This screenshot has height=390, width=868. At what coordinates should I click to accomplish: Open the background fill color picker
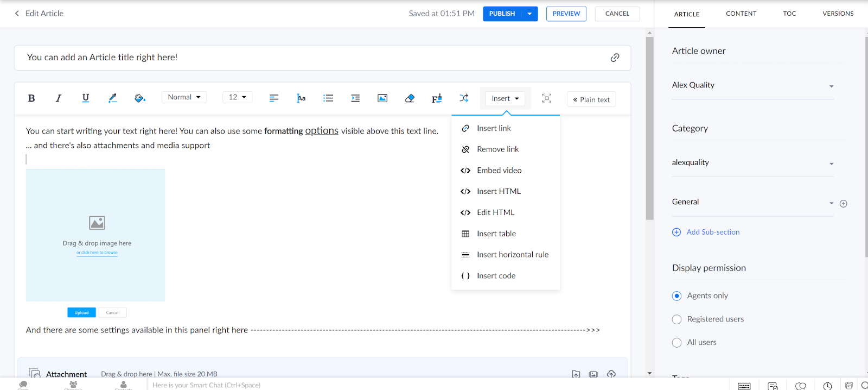click(x=139, y=98)
